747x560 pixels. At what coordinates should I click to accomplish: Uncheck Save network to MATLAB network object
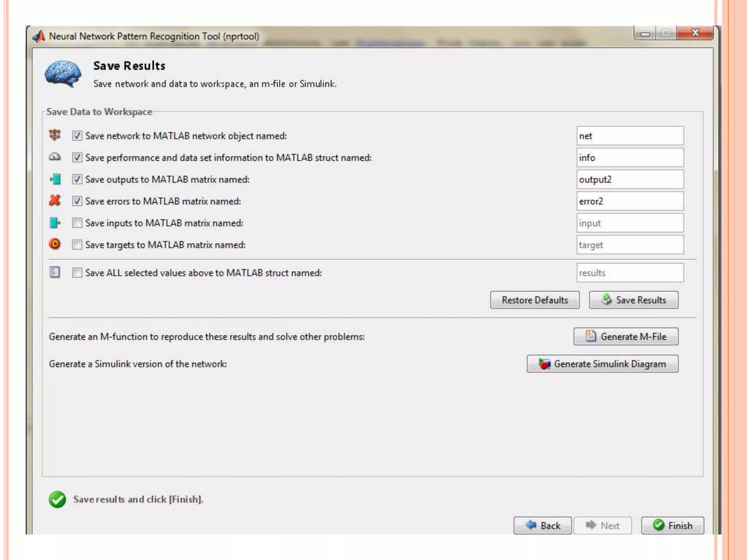[77, 136]
